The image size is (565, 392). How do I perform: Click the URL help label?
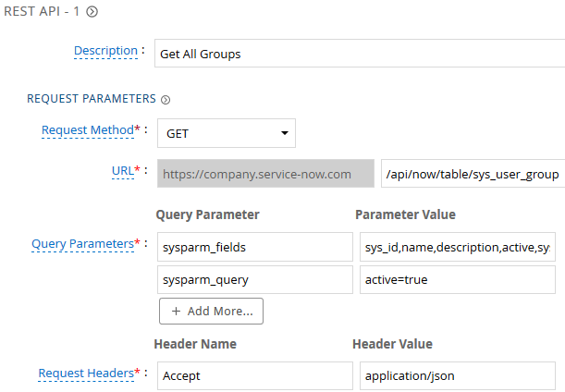pos(123,170)
